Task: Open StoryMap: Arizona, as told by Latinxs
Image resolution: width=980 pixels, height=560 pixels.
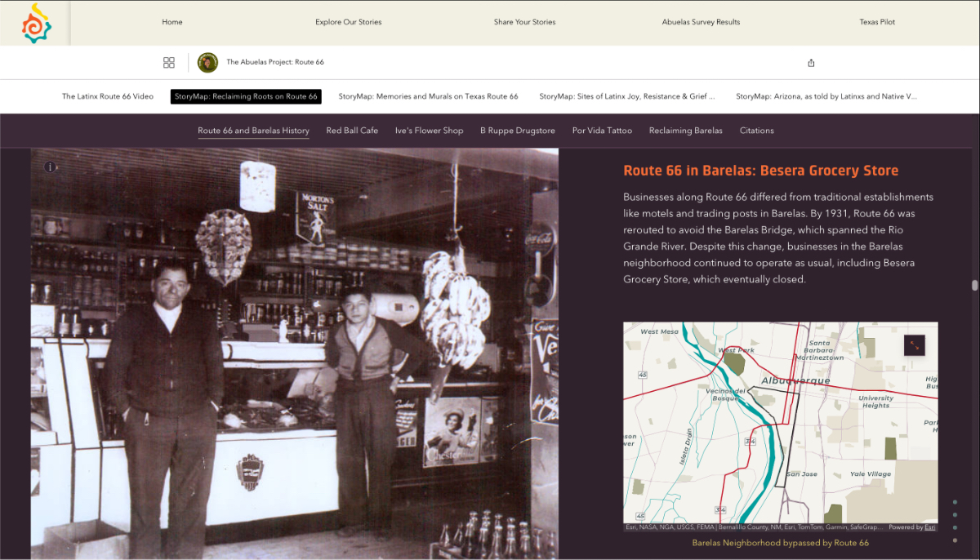Action: [826, 96]
